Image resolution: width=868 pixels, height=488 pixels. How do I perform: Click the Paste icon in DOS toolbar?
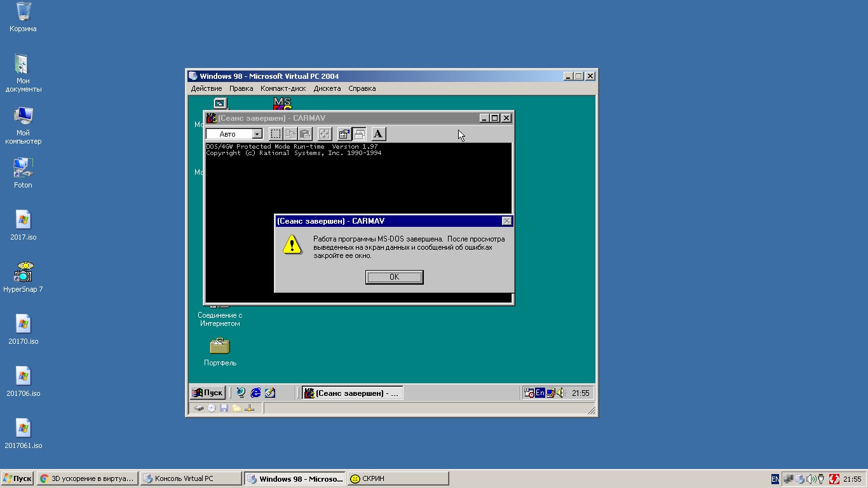click(305, 134)
